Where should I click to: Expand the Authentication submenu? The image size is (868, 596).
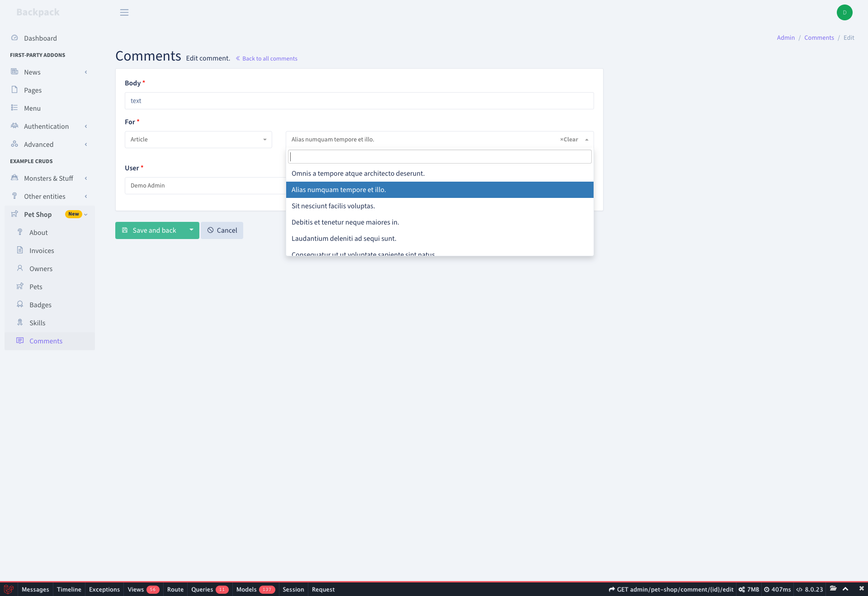(47, 126)
